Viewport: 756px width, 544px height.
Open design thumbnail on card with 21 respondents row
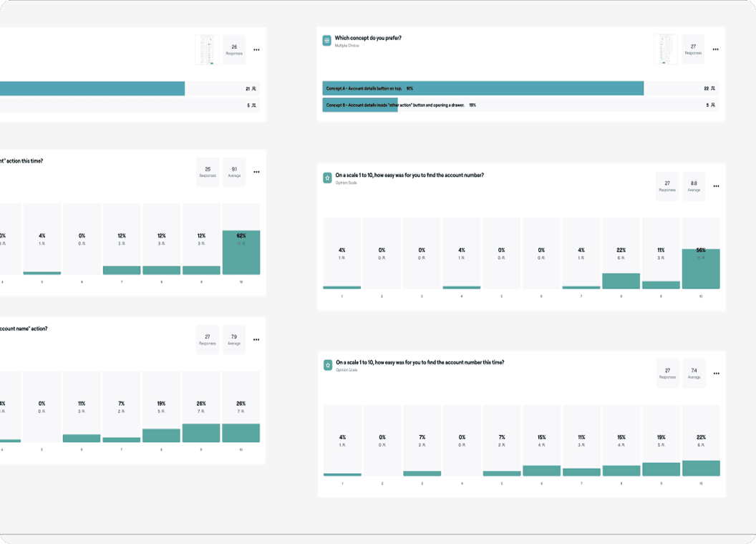pos(207,49)
